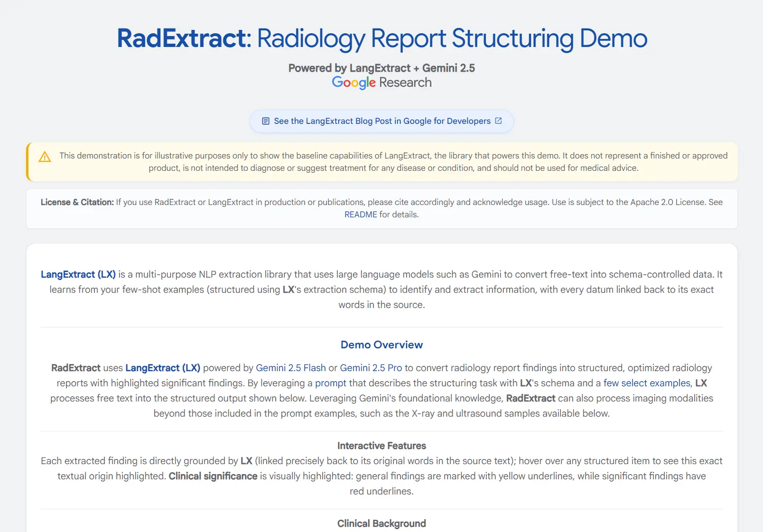Viewport: 763px width, 532px height.
Task: Click the document icon inside the blog post button
Action: [x=265, y=121]
